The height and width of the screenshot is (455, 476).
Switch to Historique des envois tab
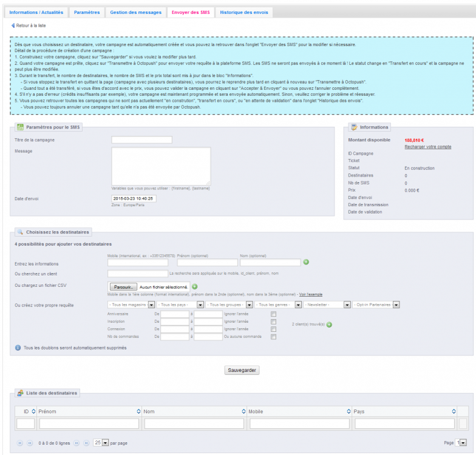pyautogui.click(x=244, y=12)
